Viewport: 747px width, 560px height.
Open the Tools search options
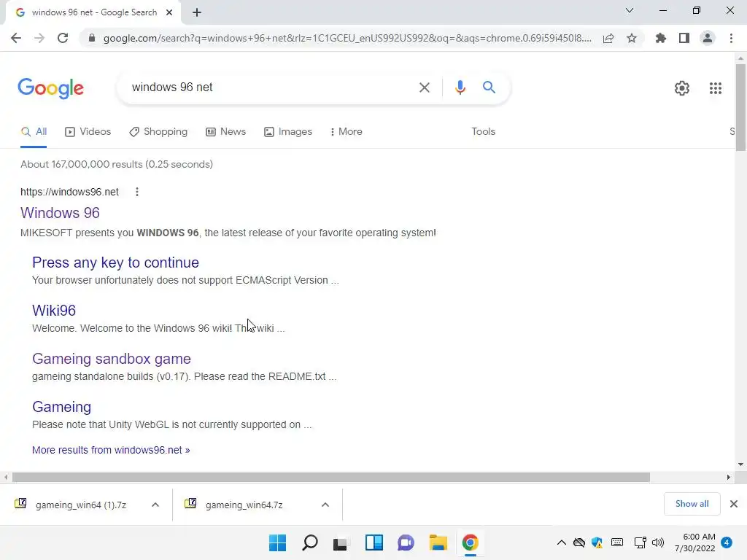pos(483,132)
